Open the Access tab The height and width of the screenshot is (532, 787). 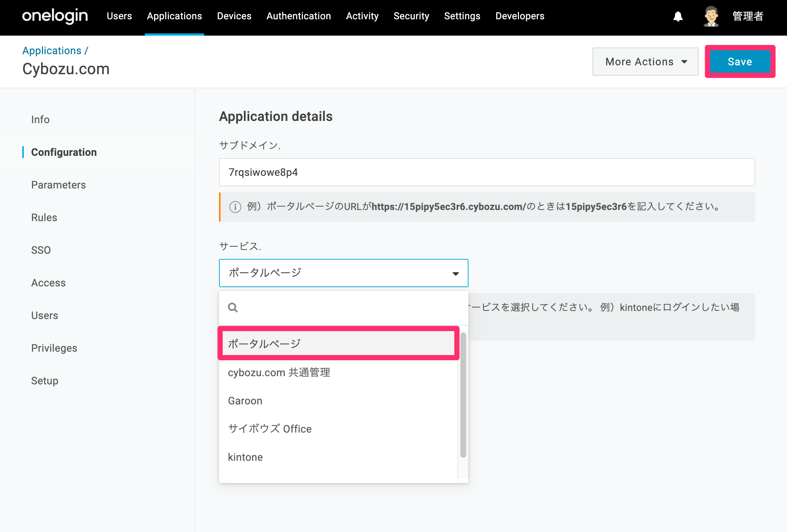[48, 283]
